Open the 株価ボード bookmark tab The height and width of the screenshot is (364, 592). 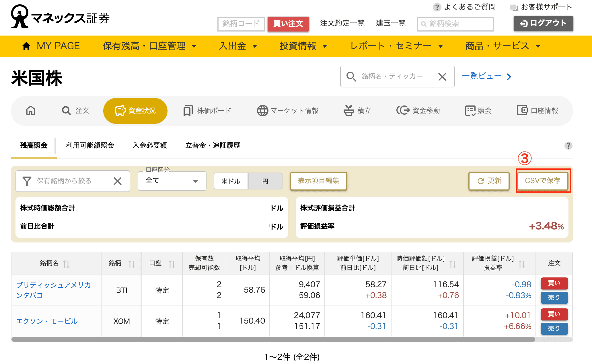coord(207,111)
